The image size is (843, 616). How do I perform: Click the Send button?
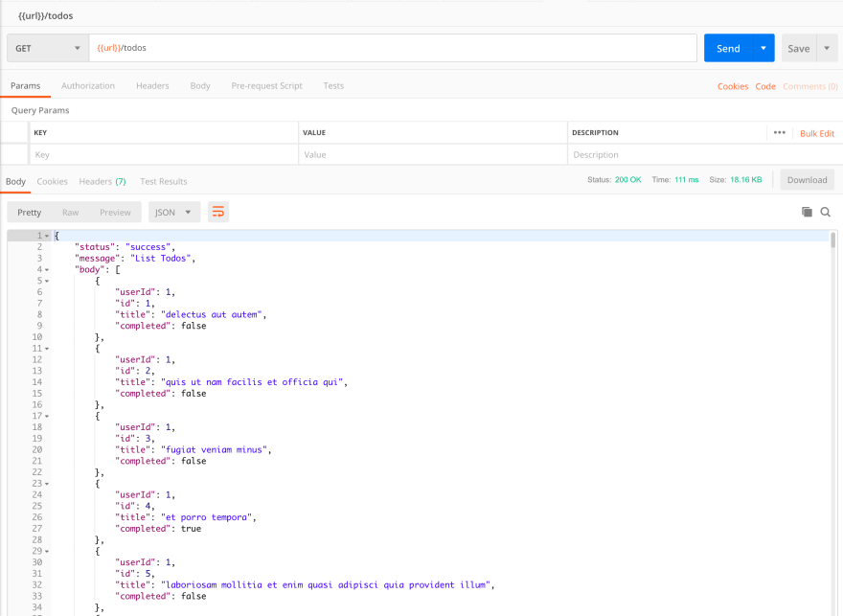728,48
